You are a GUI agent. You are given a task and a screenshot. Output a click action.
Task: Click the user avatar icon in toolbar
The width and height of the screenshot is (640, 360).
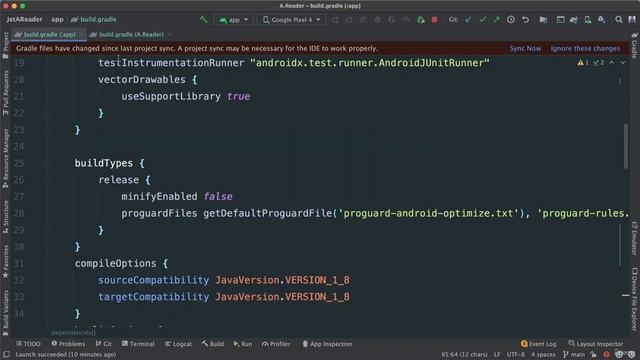632,20
